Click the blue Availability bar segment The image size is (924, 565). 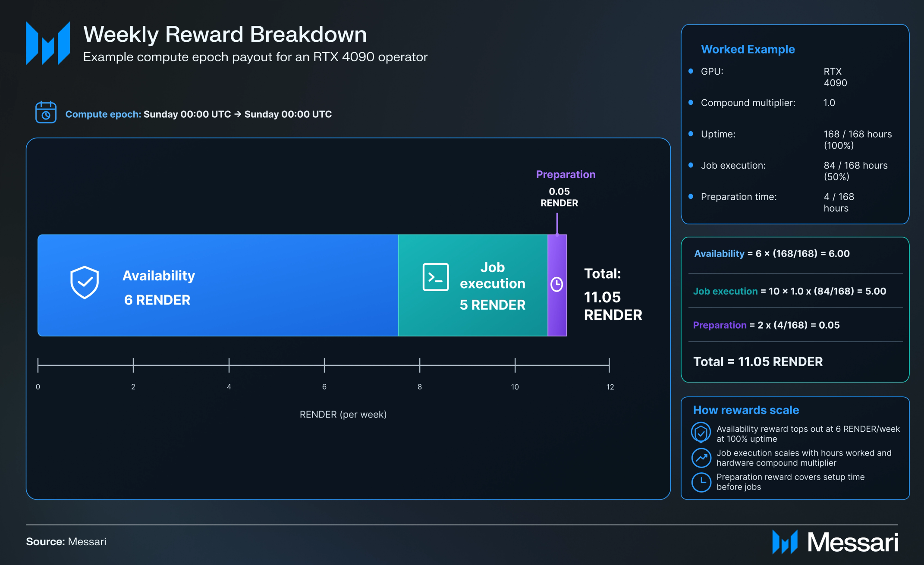click(218, 285)
